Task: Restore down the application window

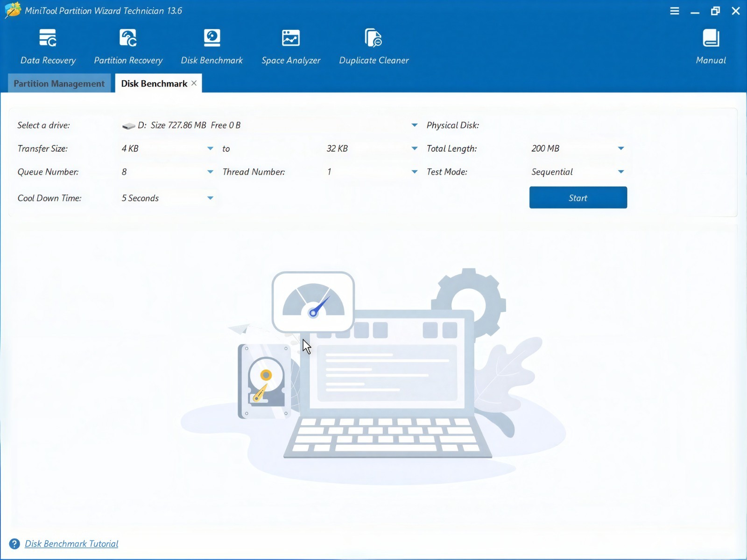Action: 715,11
